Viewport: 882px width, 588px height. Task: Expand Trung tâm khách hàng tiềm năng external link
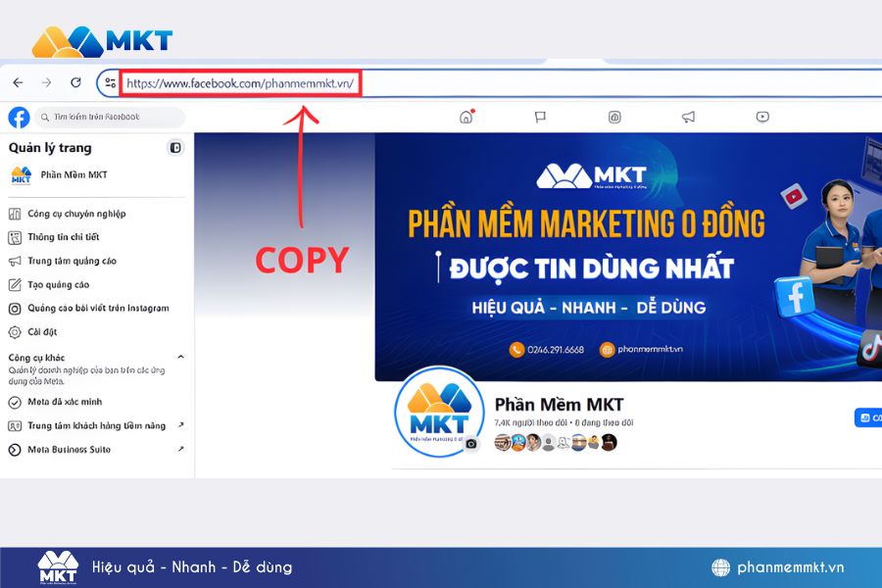(179, 426)
